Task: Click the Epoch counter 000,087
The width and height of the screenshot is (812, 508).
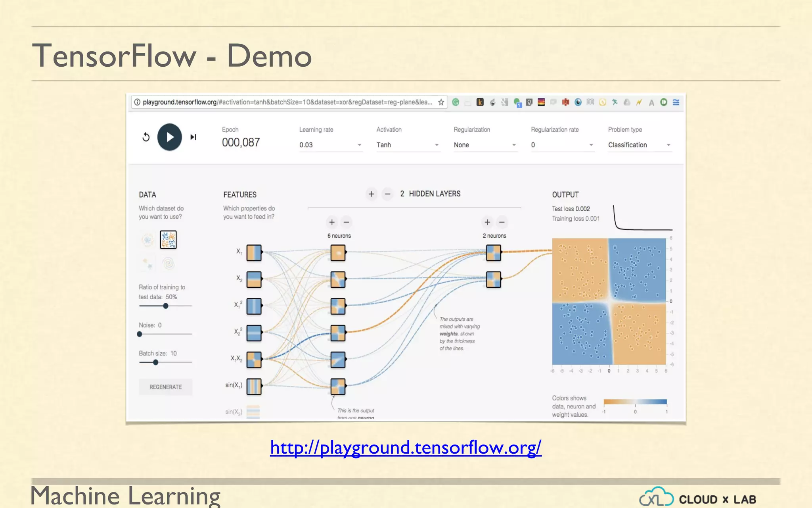Action: click(241, 142)
